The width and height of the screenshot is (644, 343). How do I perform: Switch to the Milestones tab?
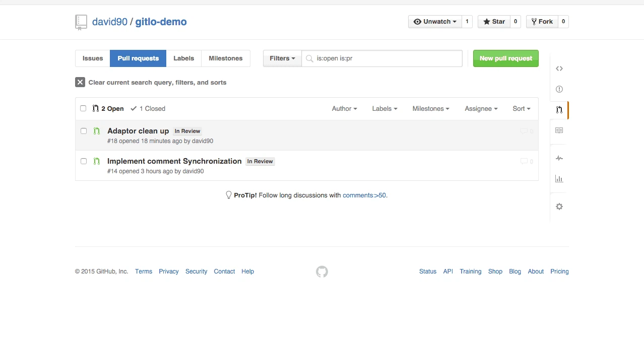click(x=225, y=58)
